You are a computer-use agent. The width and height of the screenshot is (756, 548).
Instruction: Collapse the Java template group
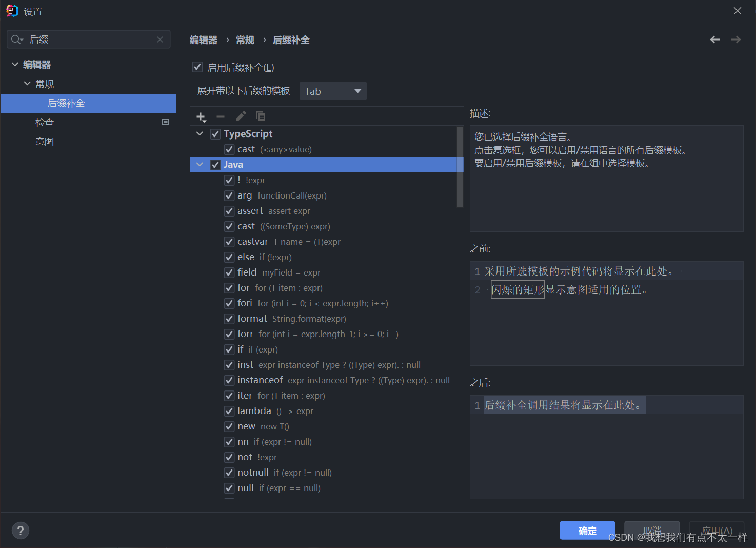coord(200,164)
